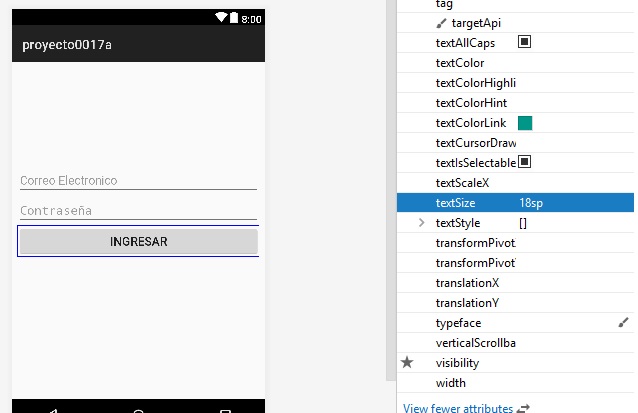Expand the textStyle attribute

[421, 223]
